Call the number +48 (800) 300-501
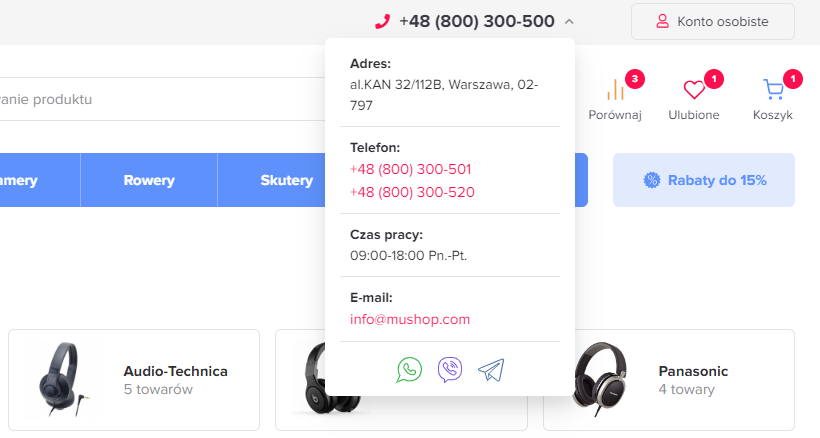The width and height of the screenshot is (820, 438). coord(411,169)
